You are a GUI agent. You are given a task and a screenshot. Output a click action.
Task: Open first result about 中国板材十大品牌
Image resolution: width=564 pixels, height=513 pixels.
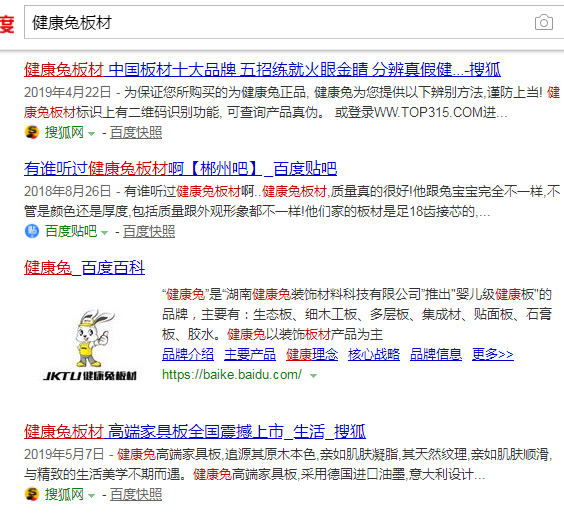(262, 69)
